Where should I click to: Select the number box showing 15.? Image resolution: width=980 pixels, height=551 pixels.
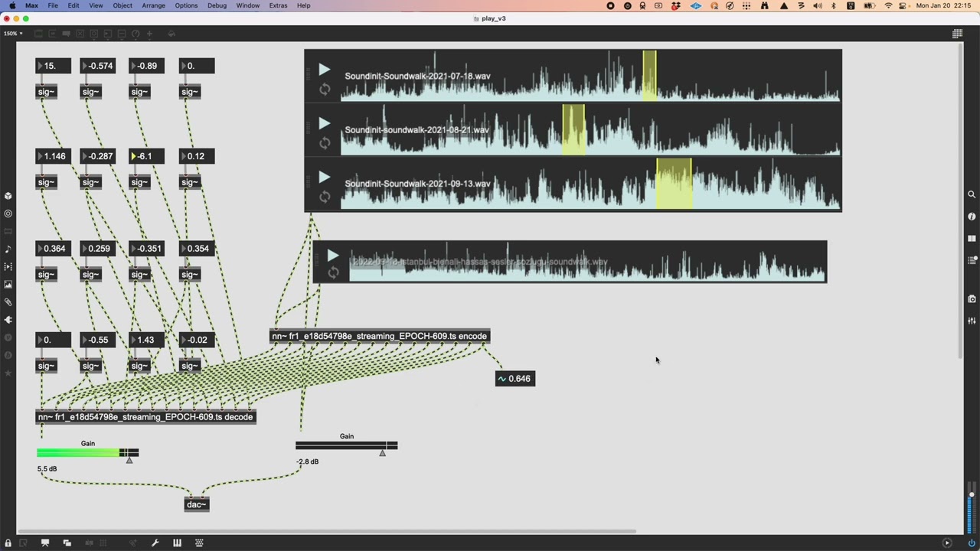coord(54,66)
